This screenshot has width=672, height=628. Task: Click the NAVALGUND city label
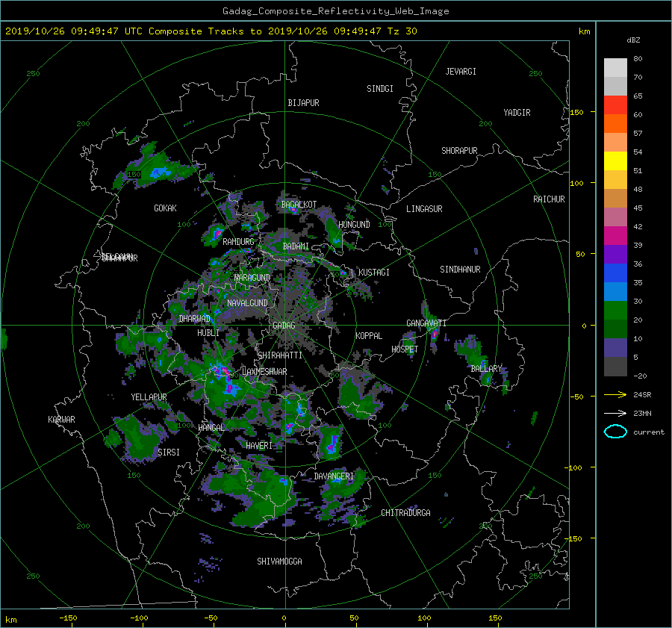tap(247, 303)
